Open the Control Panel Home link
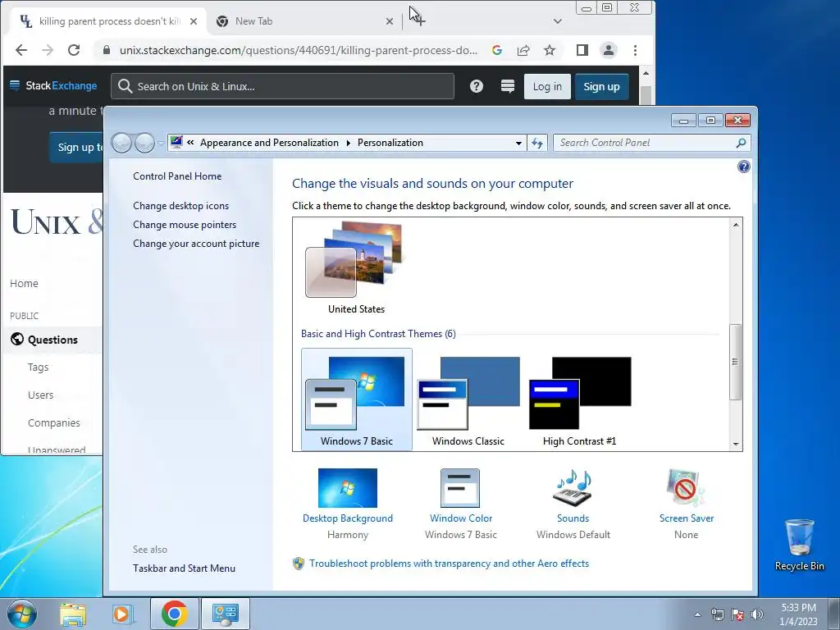The image size is (840, 630). pyautogui.click(x=177, y=176)
